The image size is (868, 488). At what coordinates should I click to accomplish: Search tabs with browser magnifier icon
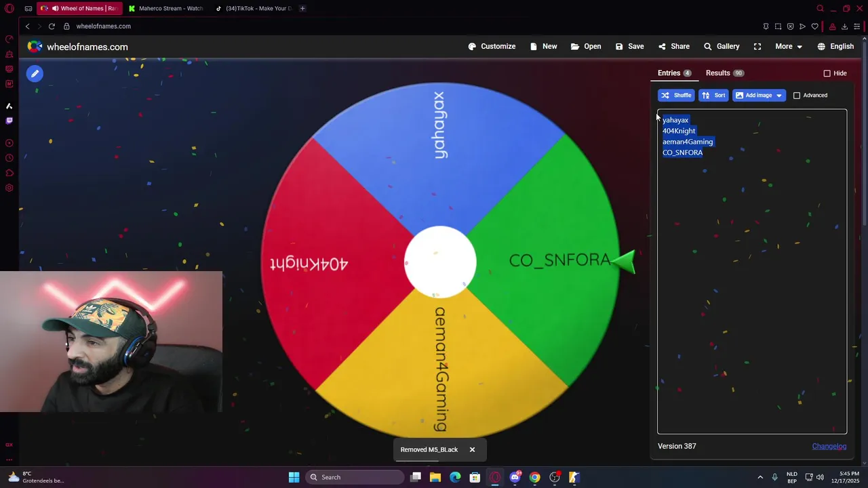(x=820, y=8)
